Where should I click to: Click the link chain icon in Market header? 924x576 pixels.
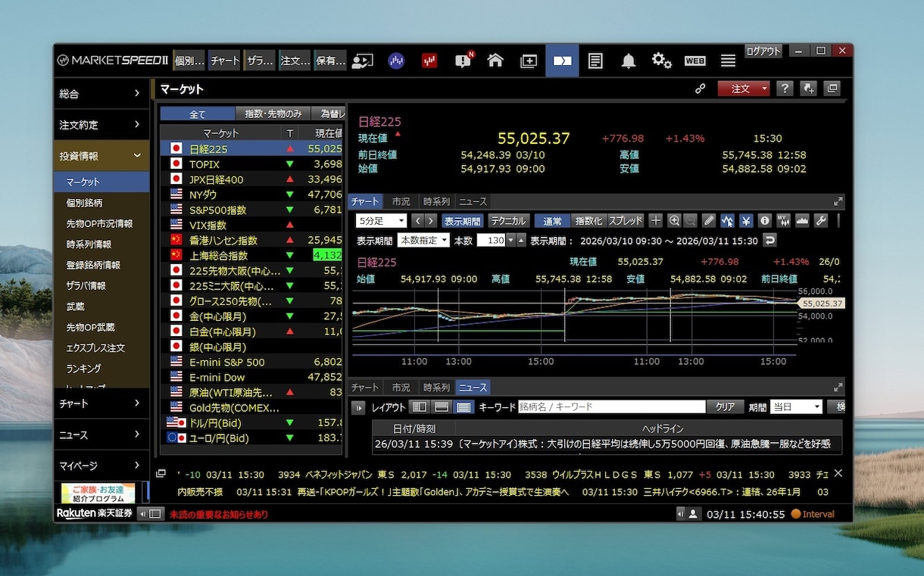pyautogui.click(x=701, y=89)
